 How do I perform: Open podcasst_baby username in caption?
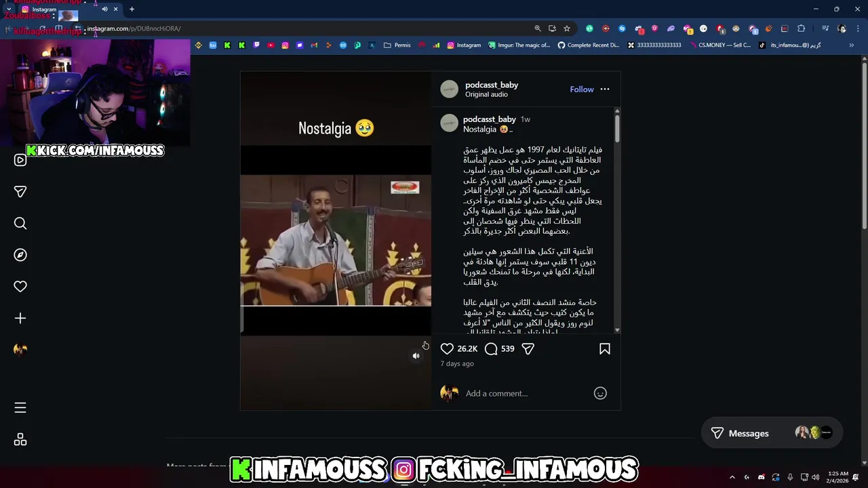[x=490, y=119]
